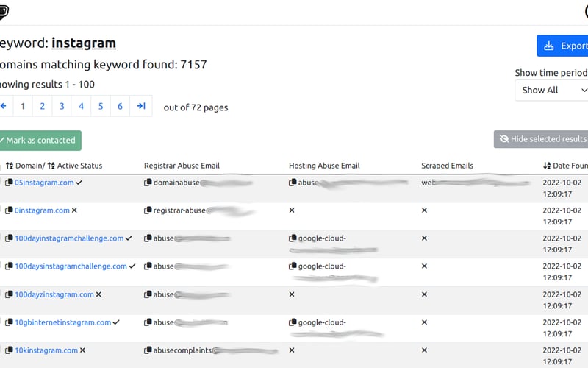Copy the 10gbinternetinstagram.com domain name

9,322
